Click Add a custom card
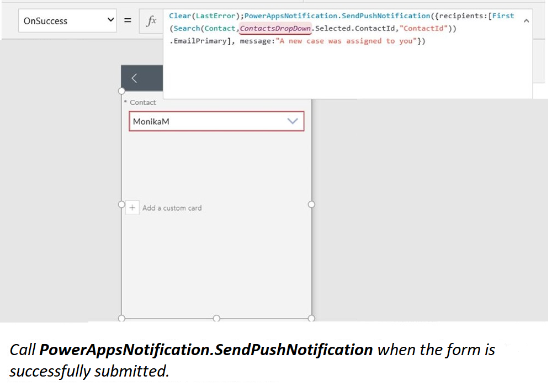The image size is (552, 392). [172, 208]
